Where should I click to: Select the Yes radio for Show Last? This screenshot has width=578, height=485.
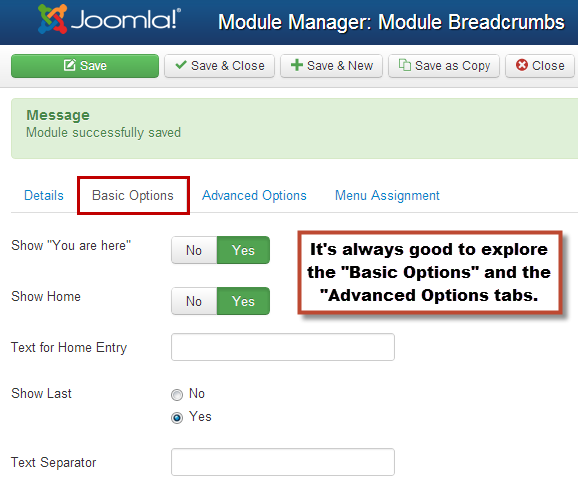tap(177, 418)
